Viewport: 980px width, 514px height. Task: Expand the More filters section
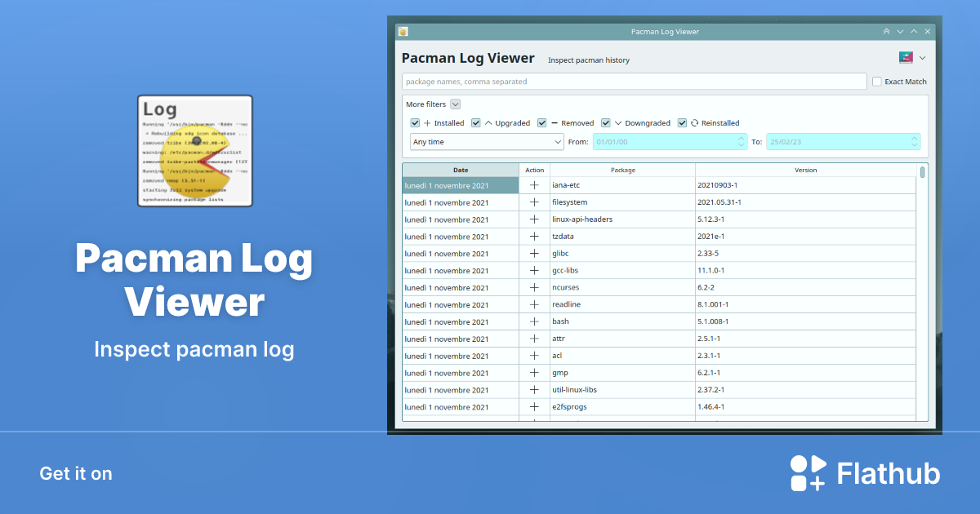click(x=454, y=104)
